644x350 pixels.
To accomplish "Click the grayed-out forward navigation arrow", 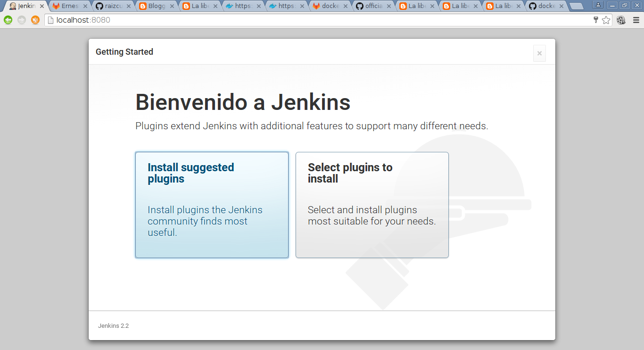I will click(x=22, y=20).
